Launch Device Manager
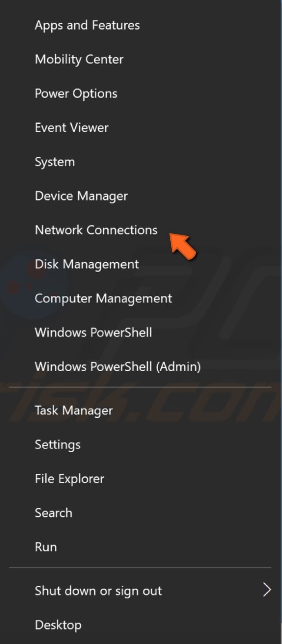The width and height of the screenshot is (282, 644). 81,196
